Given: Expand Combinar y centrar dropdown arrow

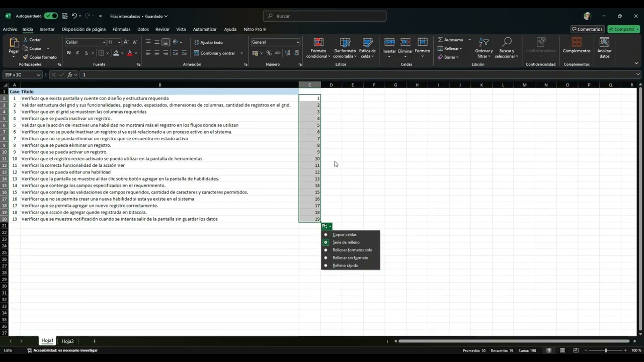Looking at the screenshot, I should coord(242,53).
